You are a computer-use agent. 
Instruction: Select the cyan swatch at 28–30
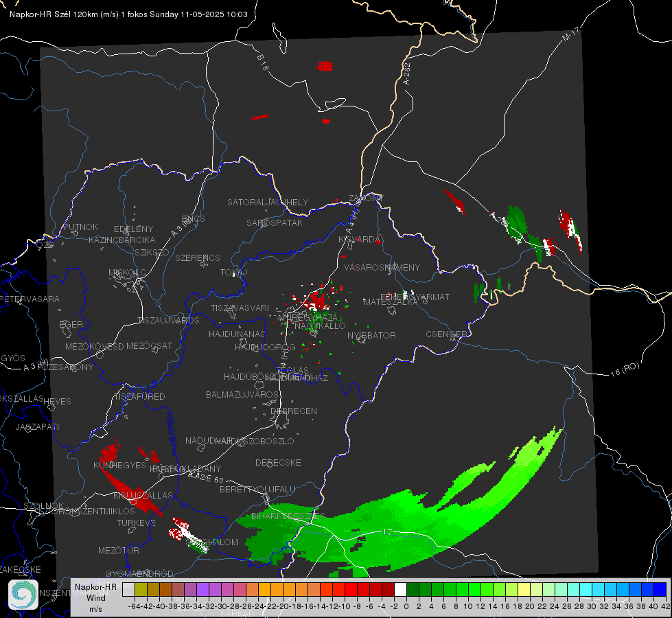pyautogui.click(x=586, y=590)
